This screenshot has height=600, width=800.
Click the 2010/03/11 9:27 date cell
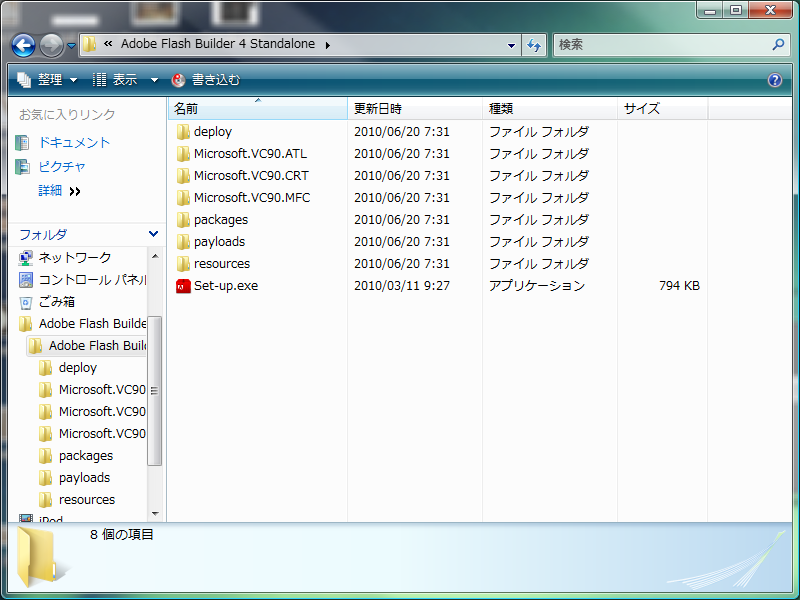click(402, 286)
